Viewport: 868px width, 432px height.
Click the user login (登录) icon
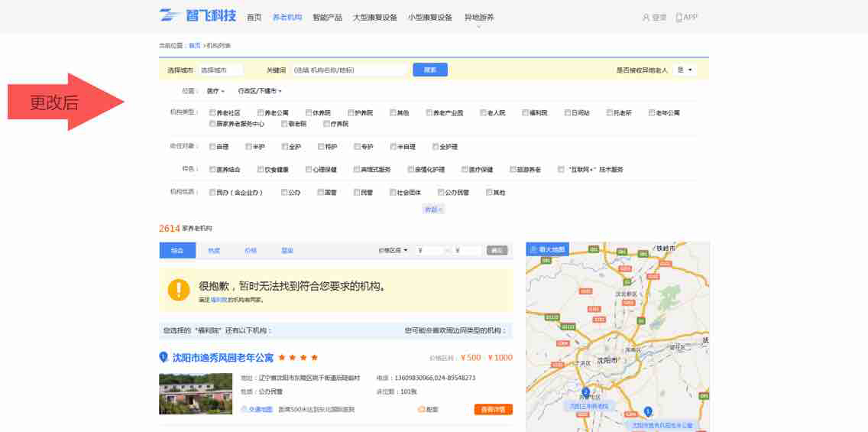pos(646,18)
